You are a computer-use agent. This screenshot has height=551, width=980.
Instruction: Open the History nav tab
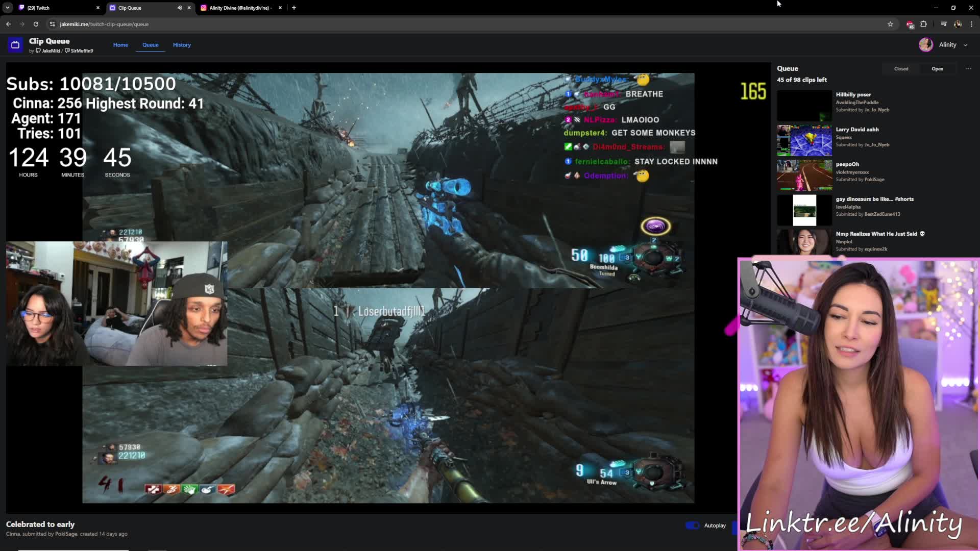[x=182, y=45]
